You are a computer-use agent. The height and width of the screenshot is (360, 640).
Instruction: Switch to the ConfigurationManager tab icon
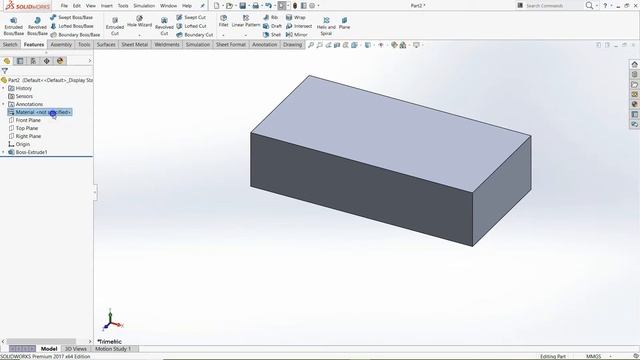[x=33, y=61]
